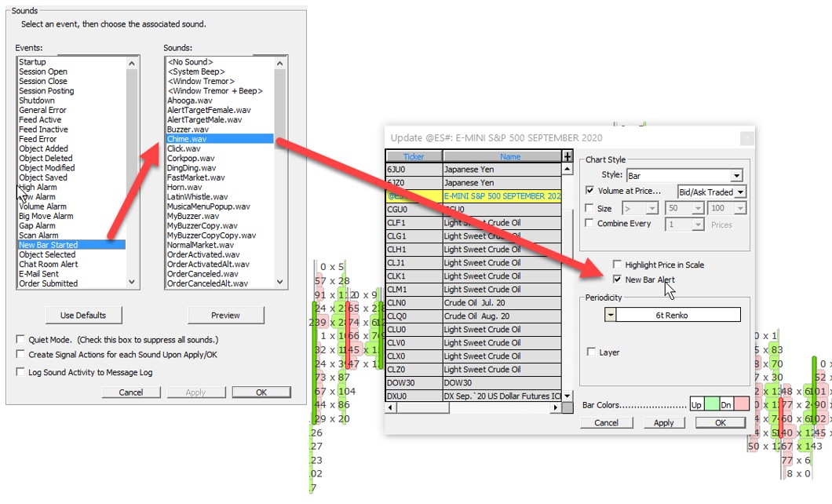
Task: Uncheck the New Bar Alert checkbox
Action: [618, 279]
